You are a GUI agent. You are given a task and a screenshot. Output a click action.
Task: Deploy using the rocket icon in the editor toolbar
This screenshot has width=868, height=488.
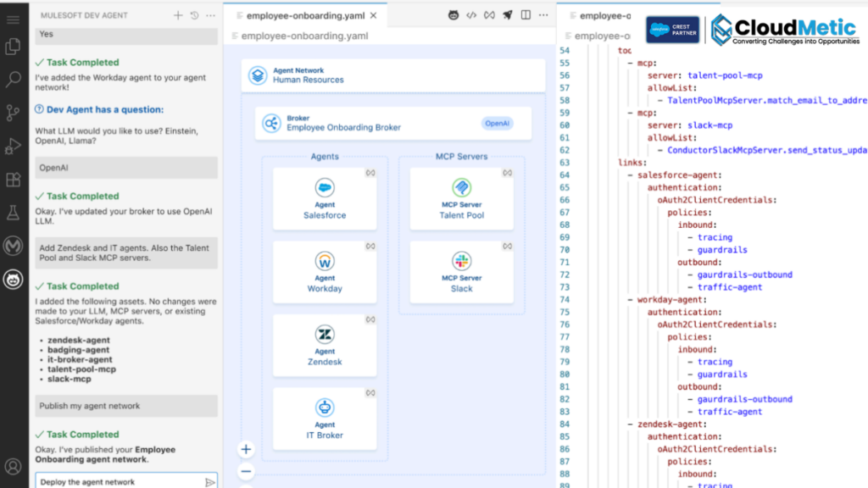tap(508, 14)
